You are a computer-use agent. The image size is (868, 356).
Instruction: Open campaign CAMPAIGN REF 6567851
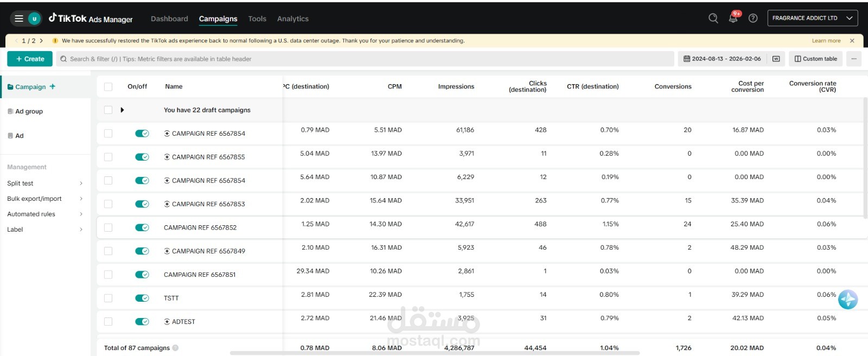200,275
